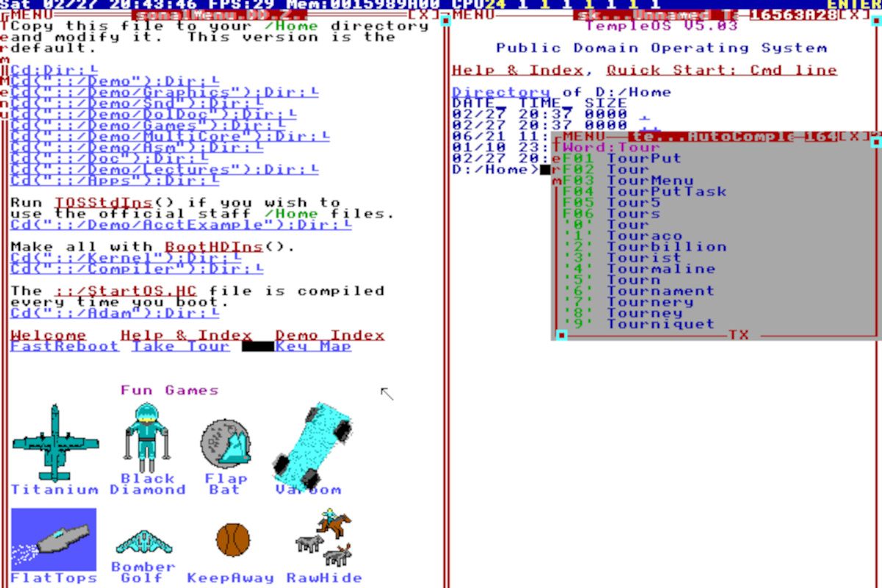Start the Flap Bat game icon

coord(225,442)
